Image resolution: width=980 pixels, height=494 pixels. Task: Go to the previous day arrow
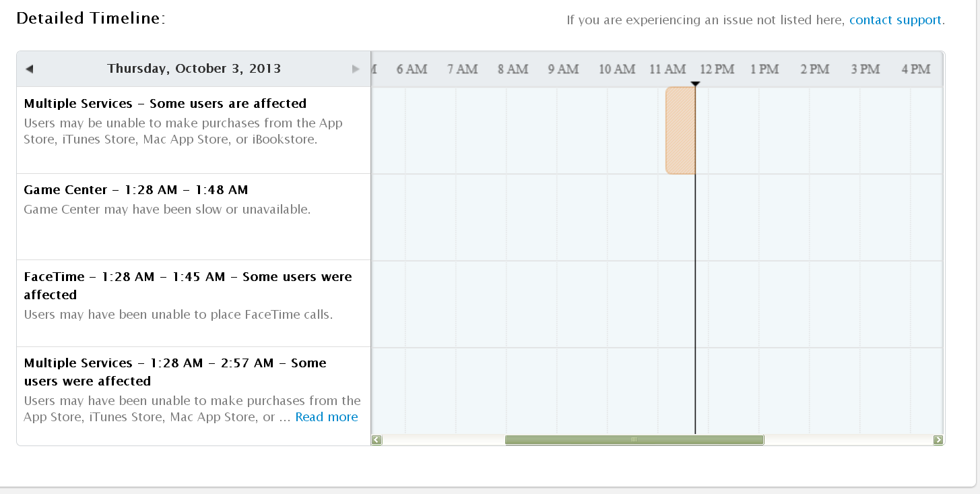pyautogui.click(x=29, y=69)
